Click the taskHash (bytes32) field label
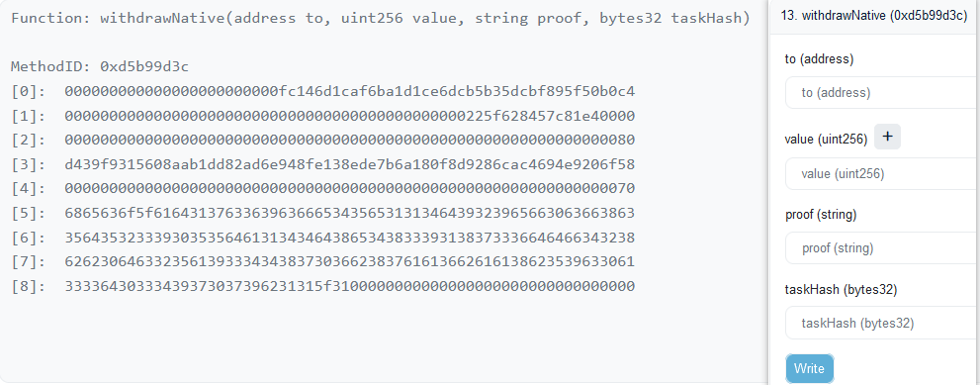Screen dimensions: 980x385 click(842, 290)
